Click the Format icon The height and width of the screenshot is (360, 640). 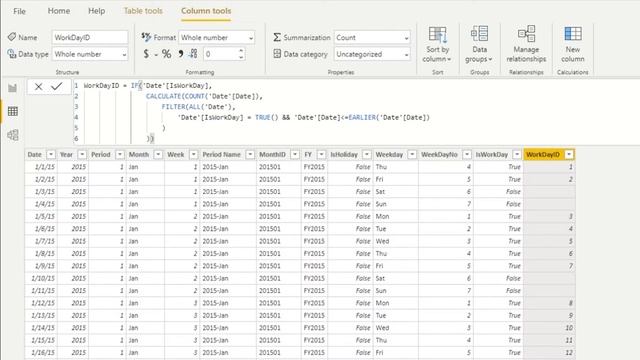(146, 37)
